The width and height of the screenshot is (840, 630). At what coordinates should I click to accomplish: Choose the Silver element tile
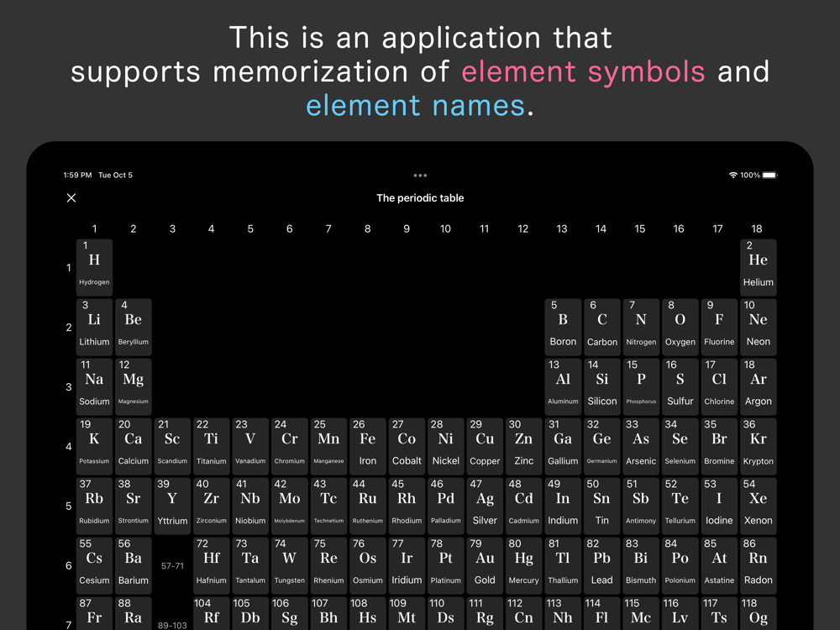point(485,507)
